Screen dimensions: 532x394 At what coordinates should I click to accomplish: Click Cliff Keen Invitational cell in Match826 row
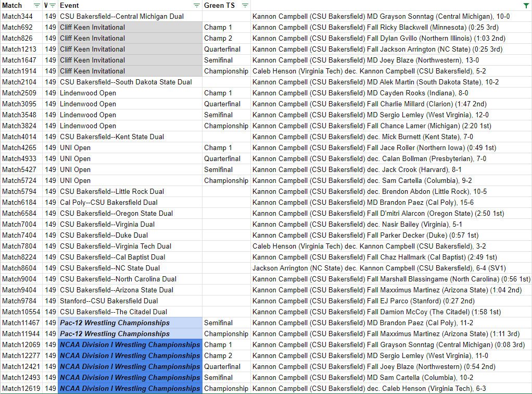click(130, 38)
